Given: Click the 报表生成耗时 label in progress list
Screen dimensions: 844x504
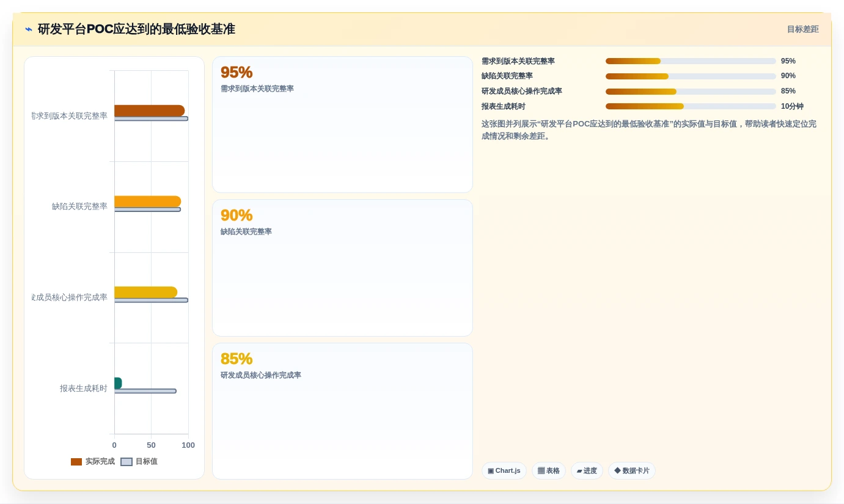Looking at the screenshot, I should coord(504,106).
